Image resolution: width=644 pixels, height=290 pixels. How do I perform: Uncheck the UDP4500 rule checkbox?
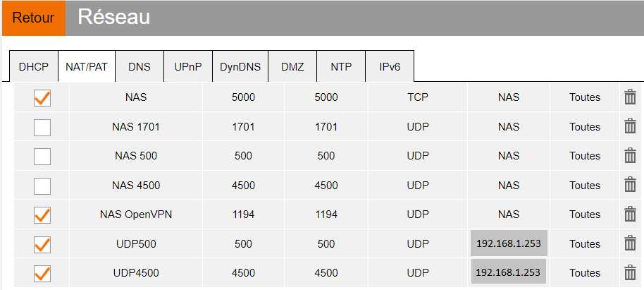tap(42, 274)
